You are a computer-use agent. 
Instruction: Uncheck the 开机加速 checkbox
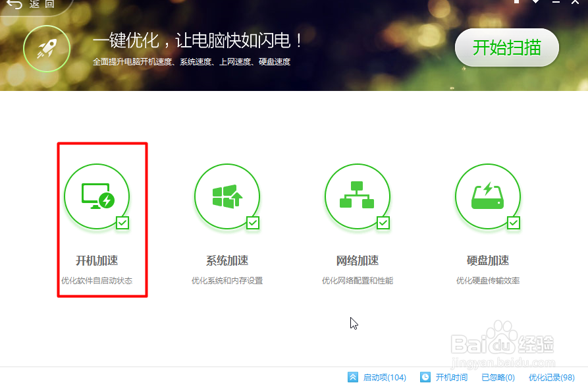122,223
